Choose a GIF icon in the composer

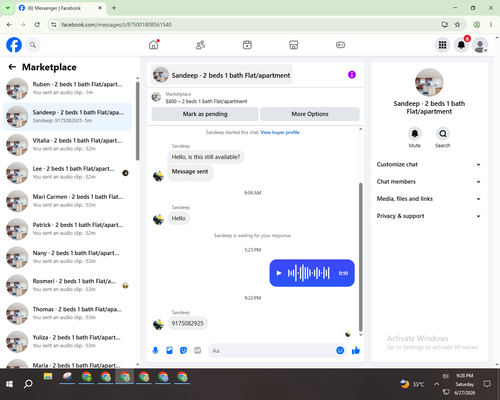click(198, 350)
